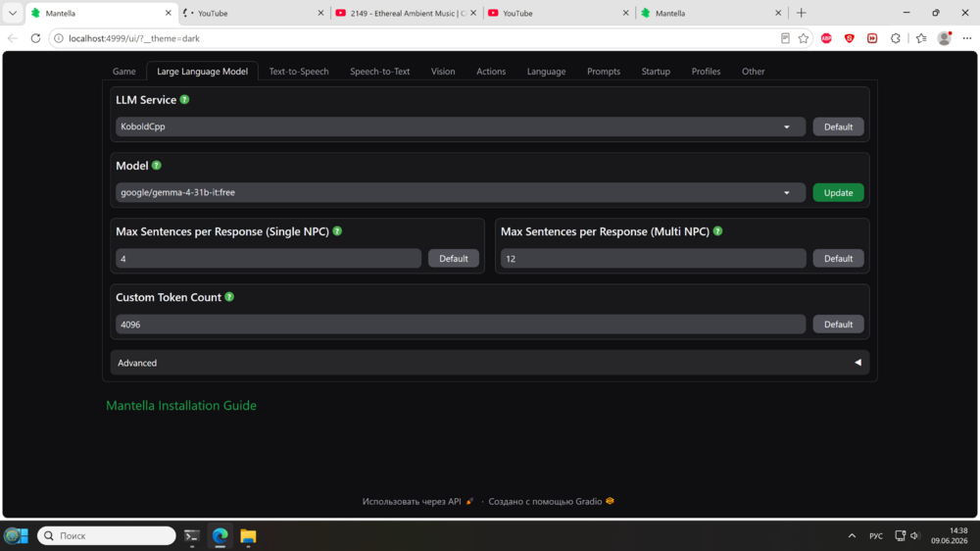Viewport: 980px width, 551px height.
Task: Click the red square extension icon next to the shield
Action: [x=872, y=38]
